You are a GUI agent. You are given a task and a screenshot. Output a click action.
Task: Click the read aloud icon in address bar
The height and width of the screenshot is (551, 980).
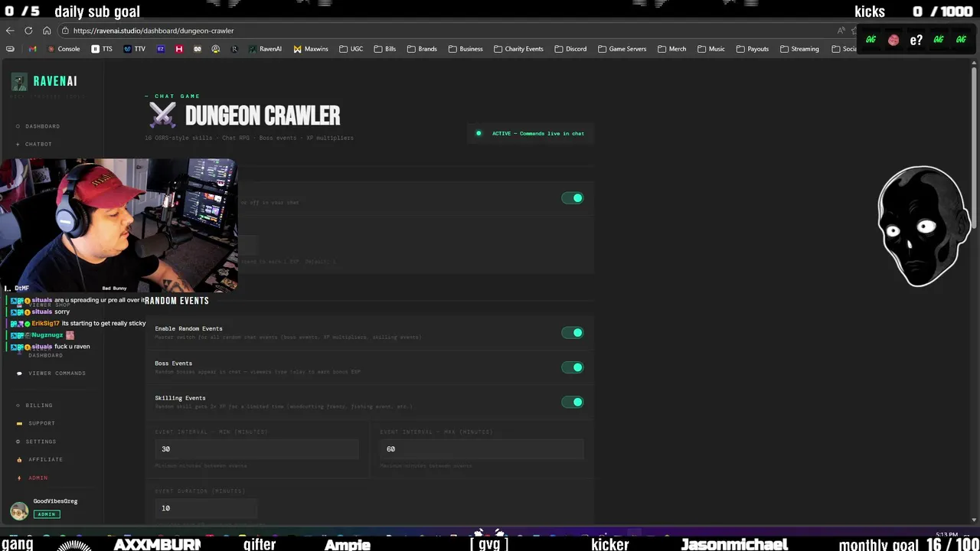841,31
